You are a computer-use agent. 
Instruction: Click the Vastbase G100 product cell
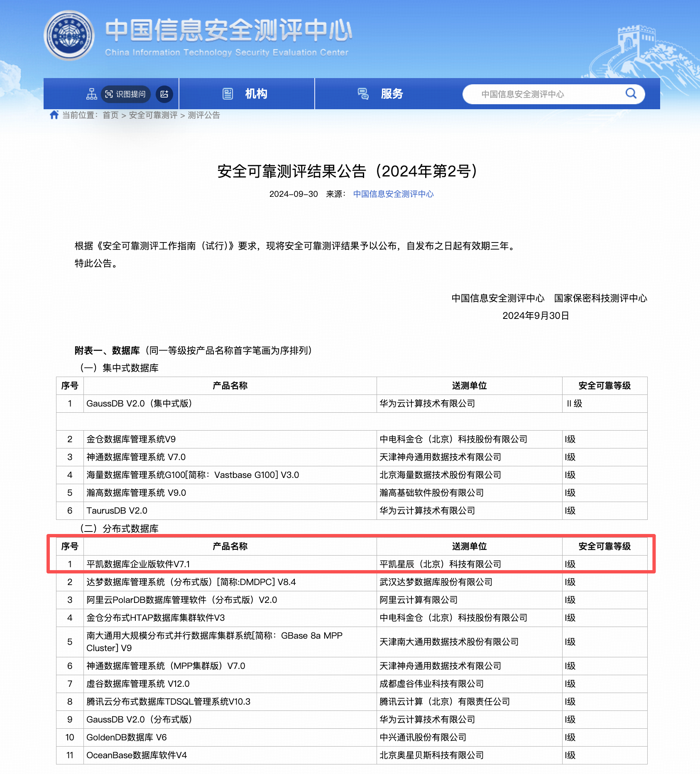[230, 475]
